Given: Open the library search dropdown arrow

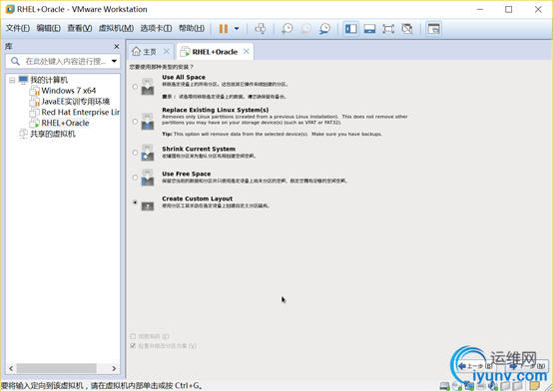Looking at the screenshot, I should [114, 61].
